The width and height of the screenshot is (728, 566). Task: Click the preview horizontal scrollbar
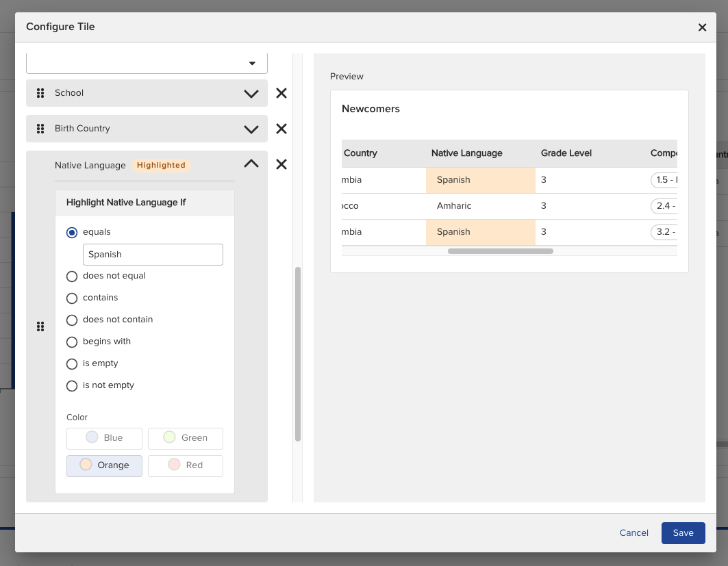pyautogui.click(x=501, y=251)
